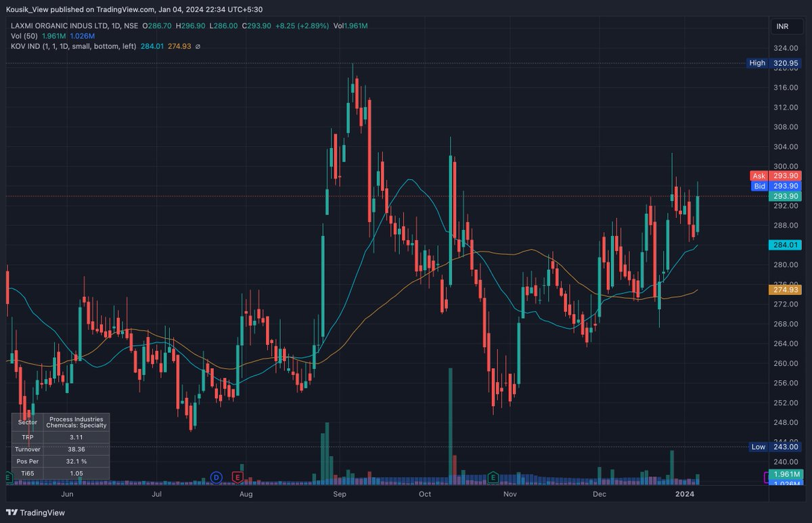The height and width of the screenshot is (523, 812).
Task: Click the blue Bid 293.90 label
Action: (775, 186)
